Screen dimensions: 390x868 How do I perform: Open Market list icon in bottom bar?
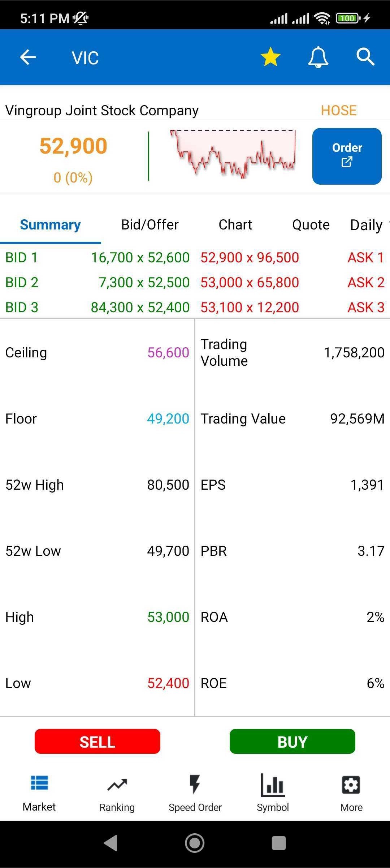(39, 784)
